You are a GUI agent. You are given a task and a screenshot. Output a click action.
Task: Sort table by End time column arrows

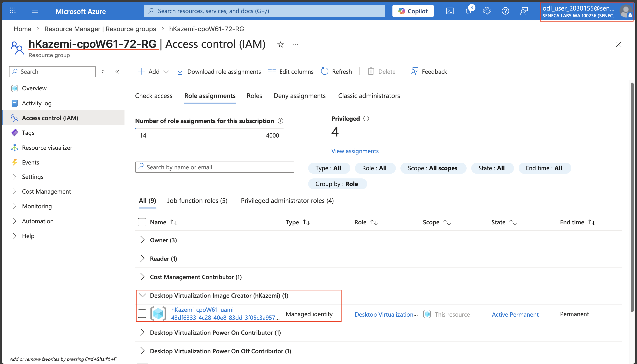click(x=591, y=222)
